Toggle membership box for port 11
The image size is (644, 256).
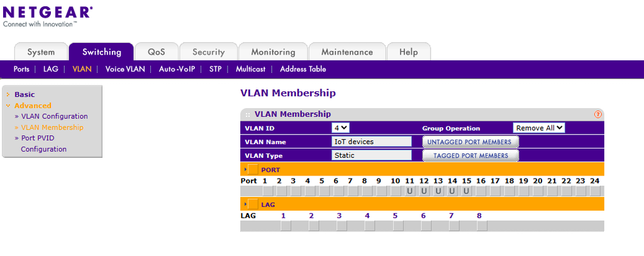pyautogui.click(x=409, y=191)
